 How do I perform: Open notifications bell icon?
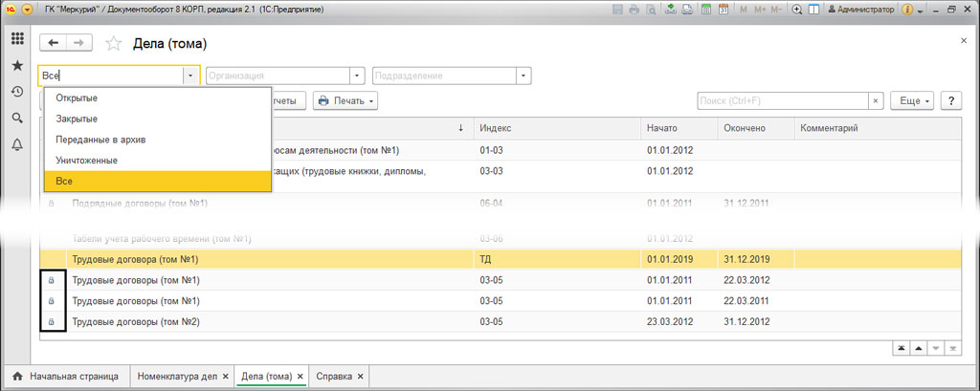17,145
